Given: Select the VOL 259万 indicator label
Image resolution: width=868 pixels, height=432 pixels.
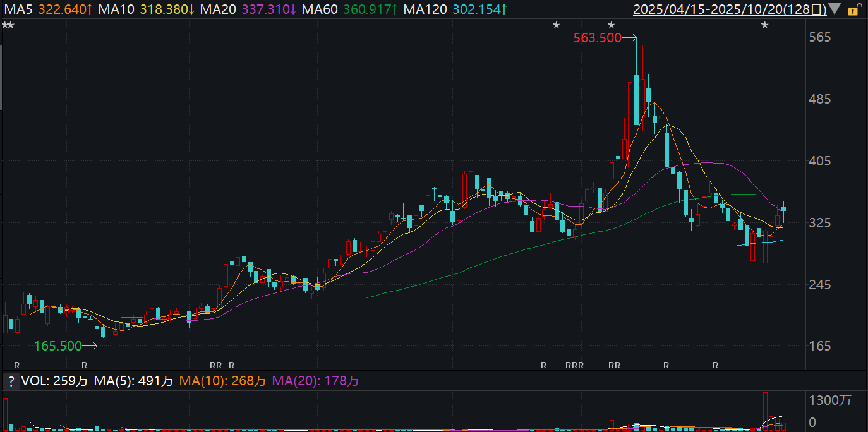Looking at the screenshot, I should (x=54, y=381).
